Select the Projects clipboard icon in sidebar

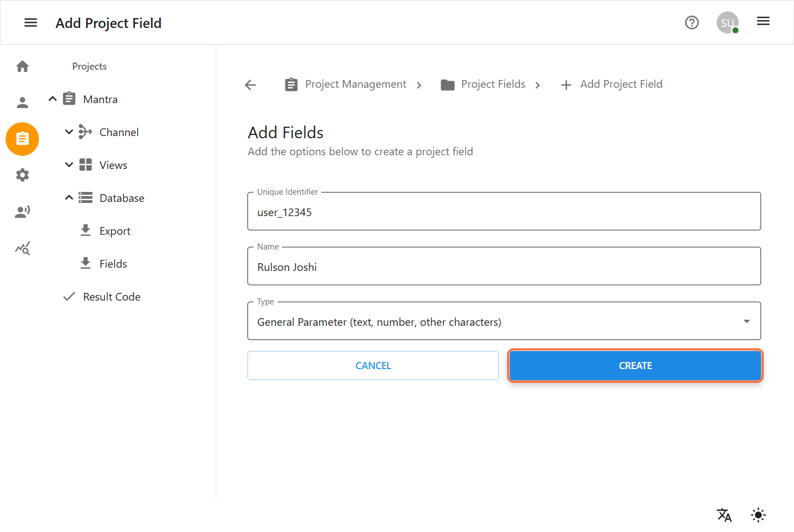coord(22,139)
